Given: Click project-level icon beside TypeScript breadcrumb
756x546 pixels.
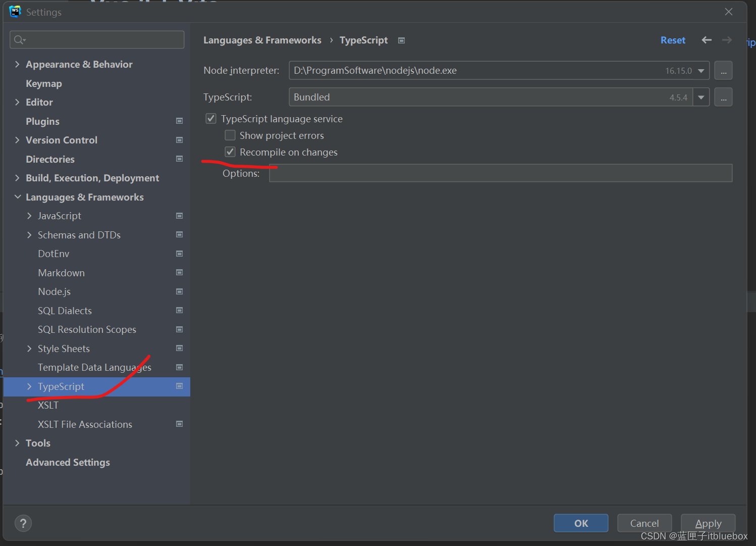Looking at the screenshot, I should (x=401, y=40).
